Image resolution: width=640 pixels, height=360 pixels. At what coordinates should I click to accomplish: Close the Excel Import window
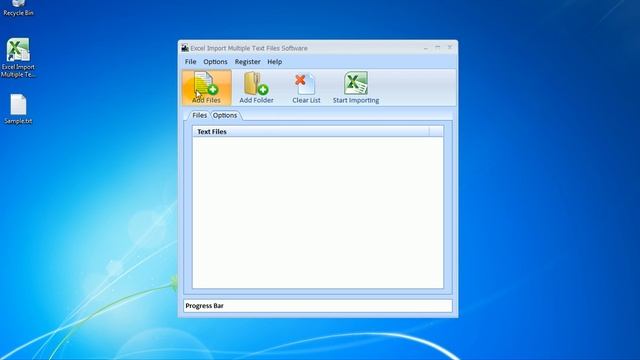(x=449, y=48)
